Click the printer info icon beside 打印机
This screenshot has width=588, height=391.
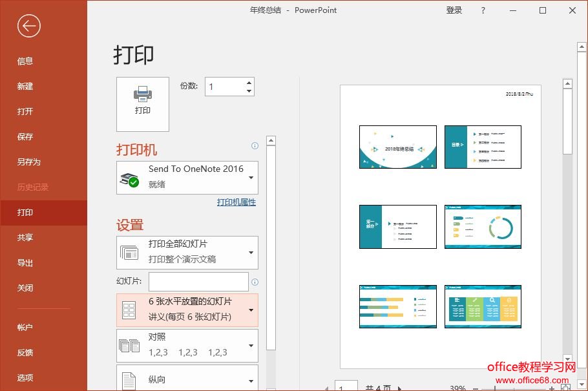[x=255, y=146]
